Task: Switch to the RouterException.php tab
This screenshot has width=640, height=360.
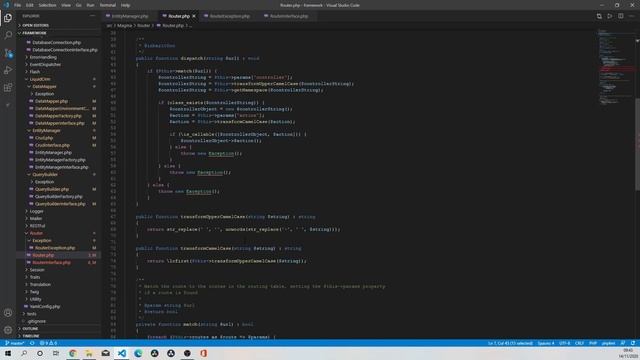Action: pos(229,16)
